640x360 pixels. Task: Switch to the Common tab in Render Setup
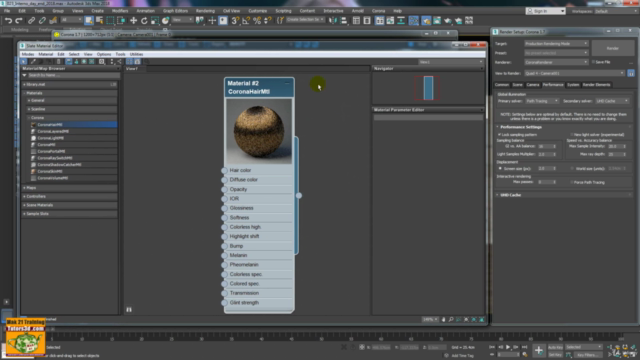pos(502,85)
